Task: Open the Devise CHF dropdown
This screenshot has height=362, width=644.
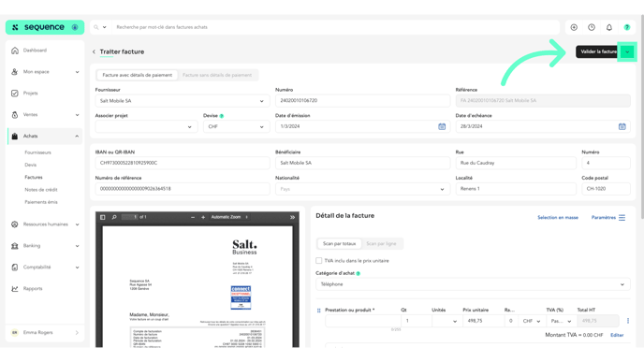Action: 236,127
